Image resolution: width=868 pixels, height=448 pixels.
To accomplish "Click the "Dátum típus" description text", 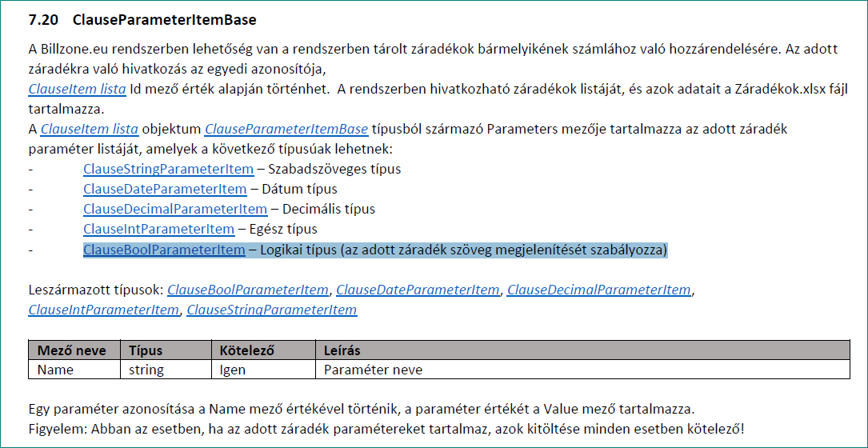I will coord(301,189).
